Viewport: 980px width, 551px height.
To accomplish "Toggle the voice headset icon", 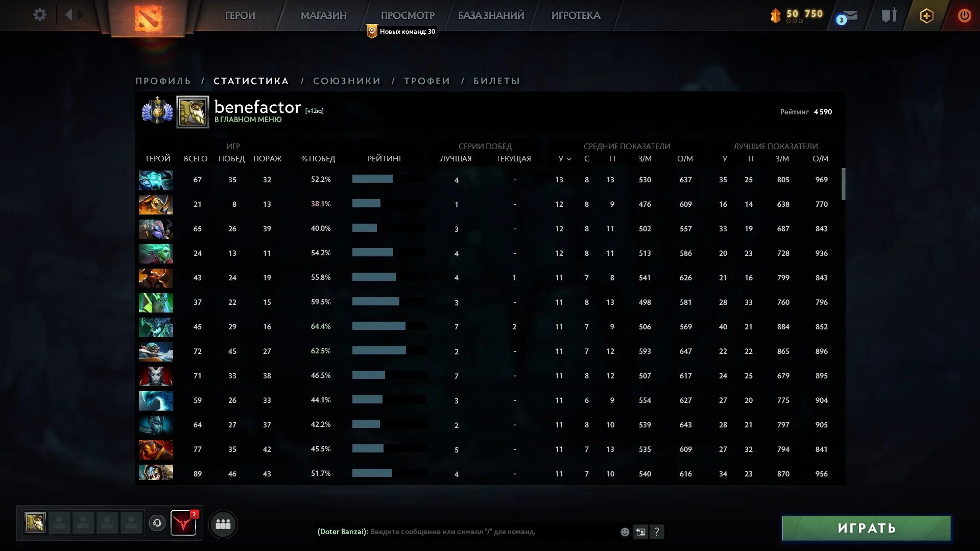I will [x=157, y=523].
